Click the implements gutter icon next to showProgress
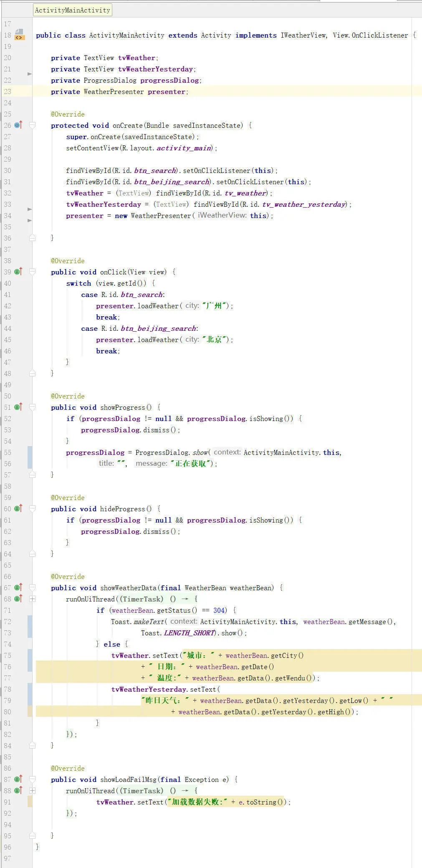Screen dimensions: 422x868 coord(18,407)
